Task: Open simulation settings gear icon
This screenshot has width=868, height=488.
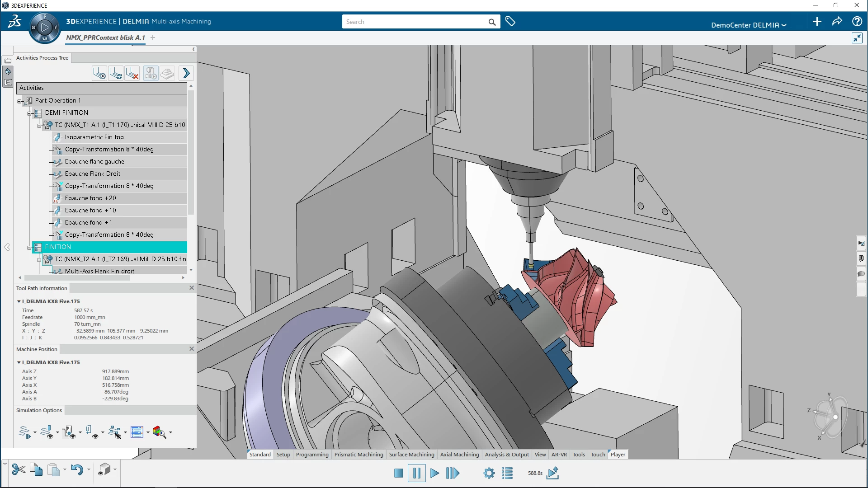Action: pos(489,473)
